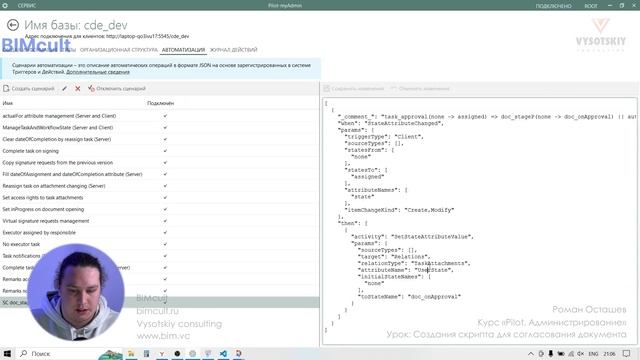
Task: Select Complete task on signing row
Action: pos(160,151)
